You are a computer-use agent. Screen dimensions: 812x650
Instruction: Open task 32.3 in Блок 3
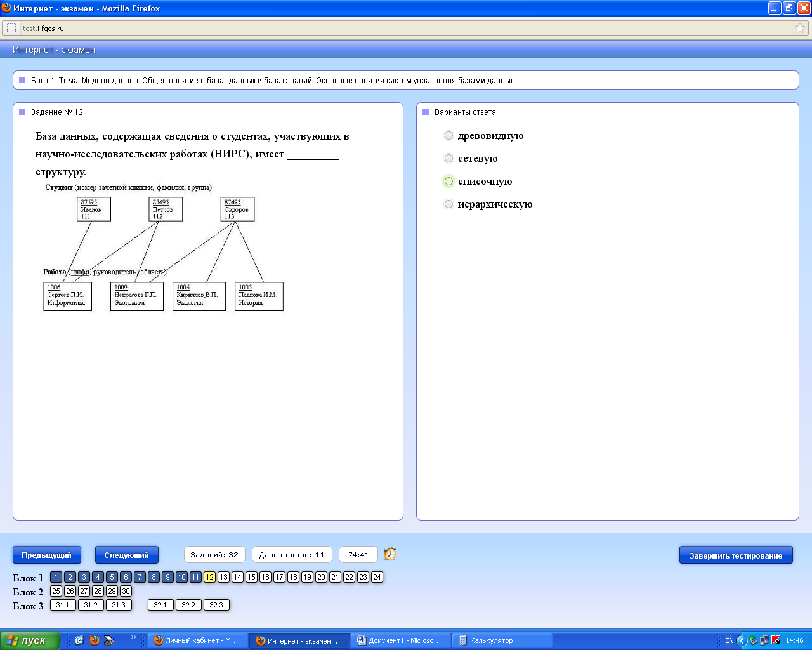pos(216,605)
